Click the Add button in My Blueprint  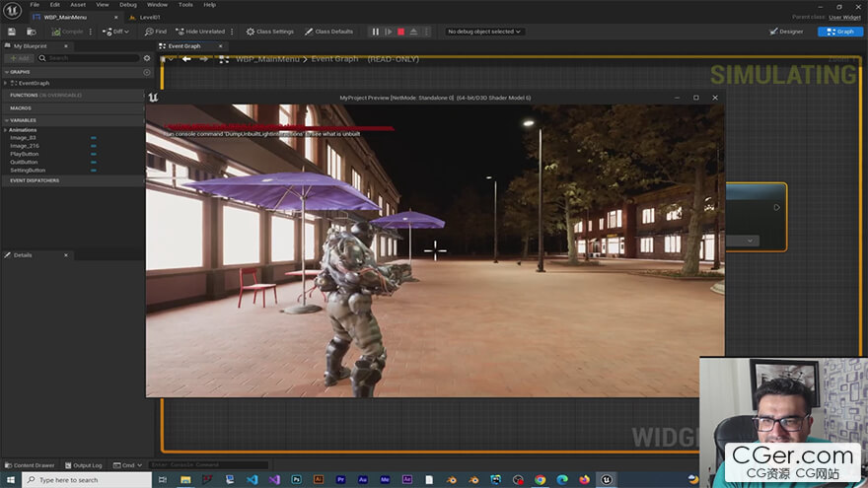[x=19, y=58]
